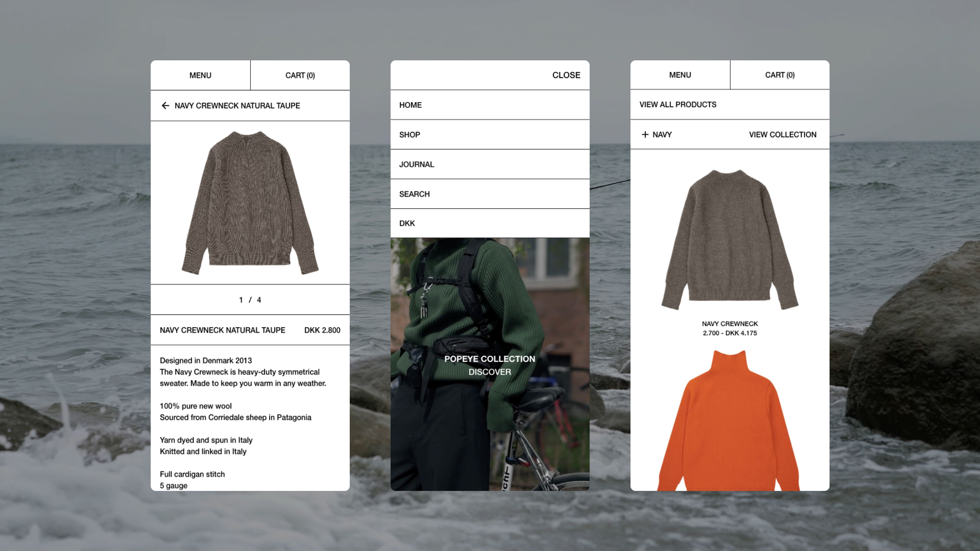Viewport: 980px width, 551px height.
Task: Click NAVY CREWNECK NATURAL TAUPE header text
Action: [x=237, y=106]
